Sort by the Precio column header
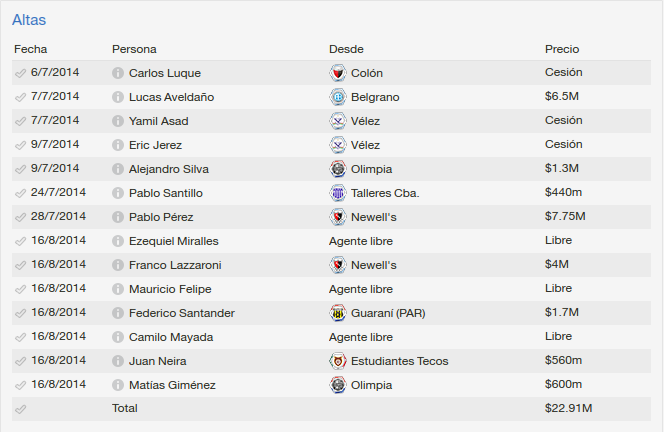This screenshot has height=432, width=664. 562,49
